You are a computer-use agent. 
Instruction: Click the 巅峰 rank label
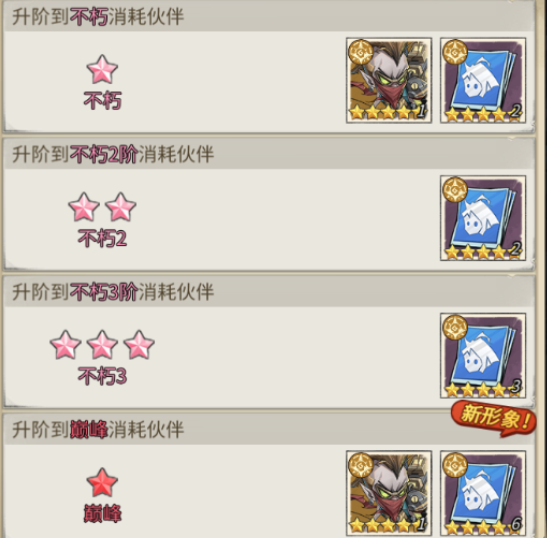(103, 514)
